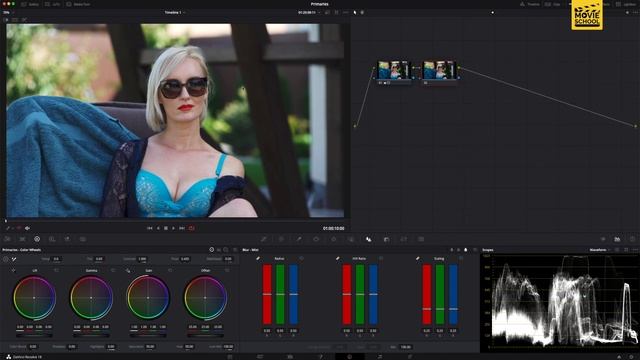This screenshot has width=640, height=360.
Task: Open the Timeline 1 name dropdown
Action: click(175, 13)
